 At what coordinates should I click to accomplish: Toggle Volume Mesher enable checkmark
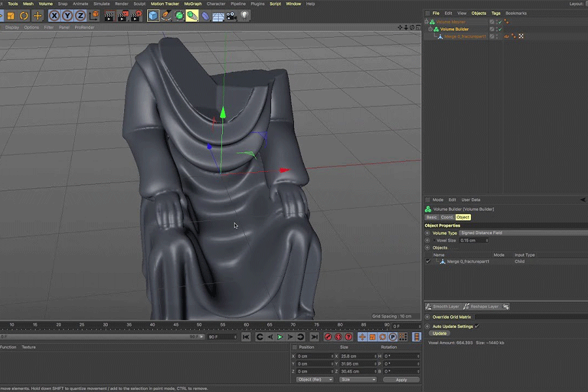coord(498,22)
